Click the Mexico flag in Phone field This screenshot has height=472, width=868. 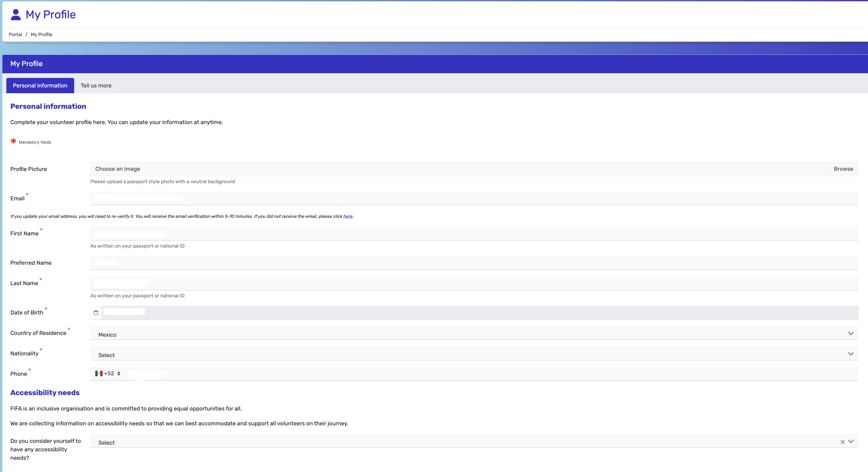point(99,373)
